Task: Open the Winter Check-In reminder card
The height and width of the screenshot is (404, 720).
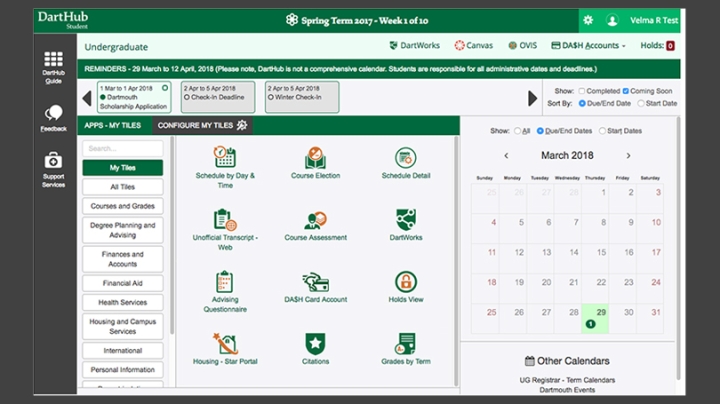Action: (x=302, y=97)
